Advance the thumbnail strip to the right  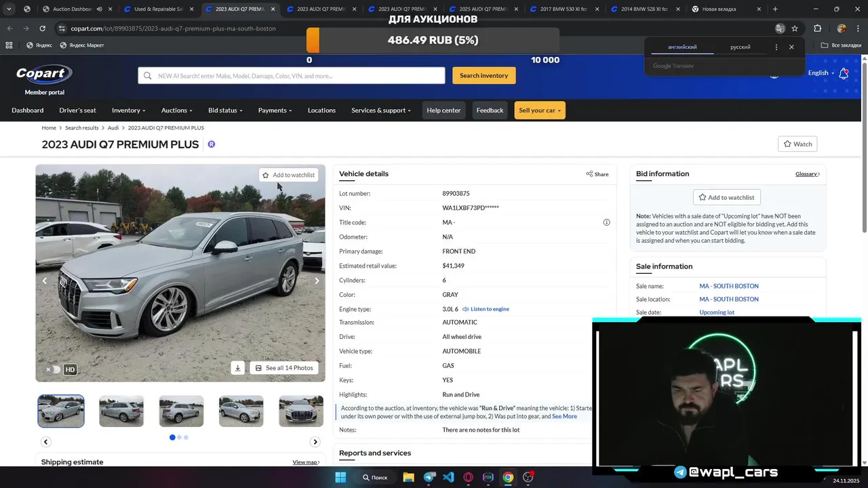pos(315,442)
